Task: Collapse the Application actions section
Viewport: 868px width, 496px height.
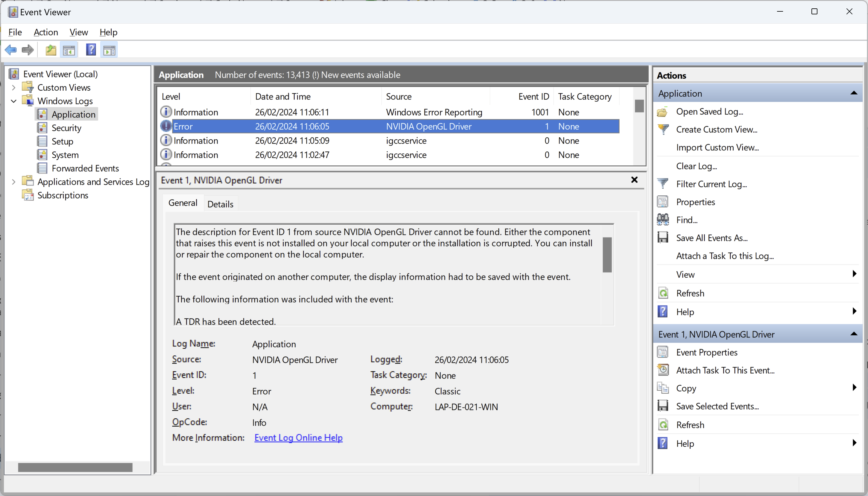Action: coord(854,93)
